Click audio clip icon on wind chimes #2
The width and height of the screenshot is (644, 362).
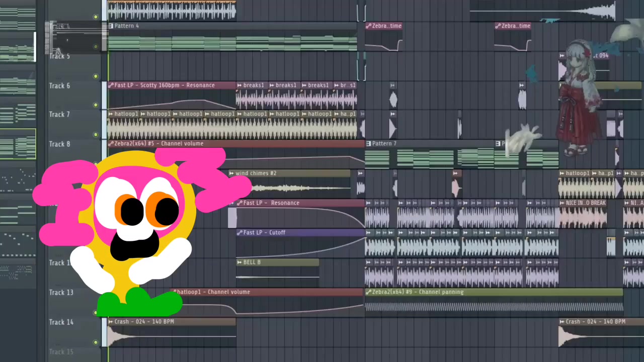tap(231, 173)
